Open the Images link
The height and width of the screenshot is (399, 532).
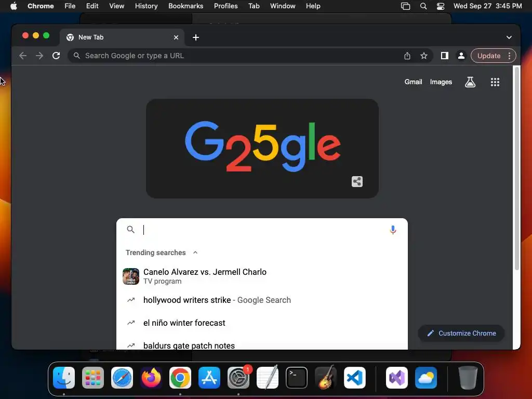(441, 82)
